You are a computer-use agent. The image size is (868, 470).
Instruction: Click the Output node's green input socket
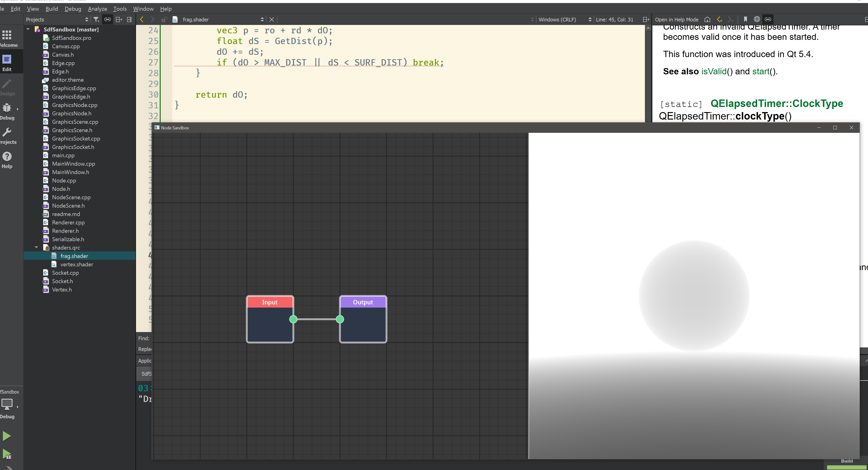click(x=340, y=319)
